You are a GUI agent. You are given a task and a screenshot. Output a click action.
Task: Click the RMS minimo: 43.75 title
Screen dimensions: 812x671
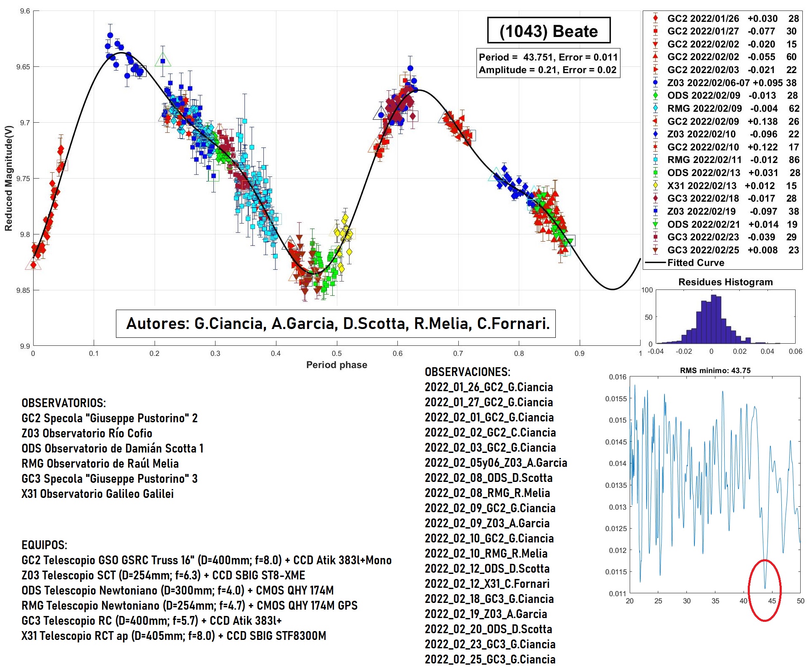click(x=715, y=371)
